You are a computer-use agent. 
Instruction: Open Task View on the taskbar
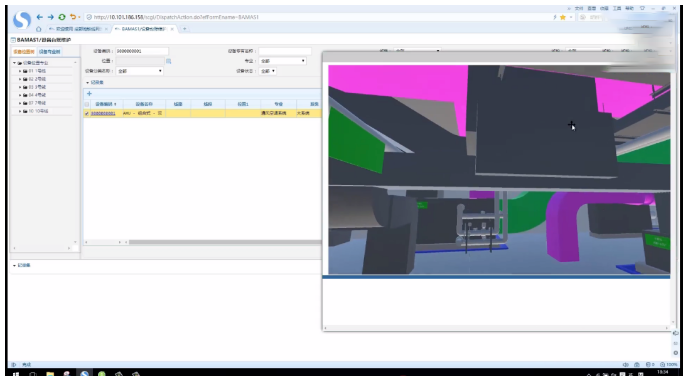click(x=33, y=374)
